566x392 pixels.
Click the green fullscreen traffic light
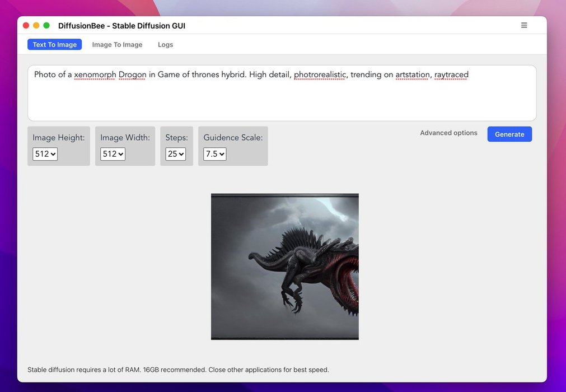(45, 25)
